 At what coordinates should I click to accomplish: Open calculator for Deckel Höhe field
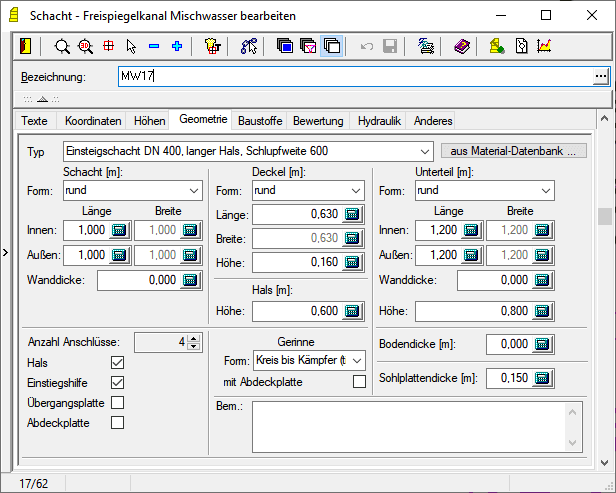coord(353,261)
